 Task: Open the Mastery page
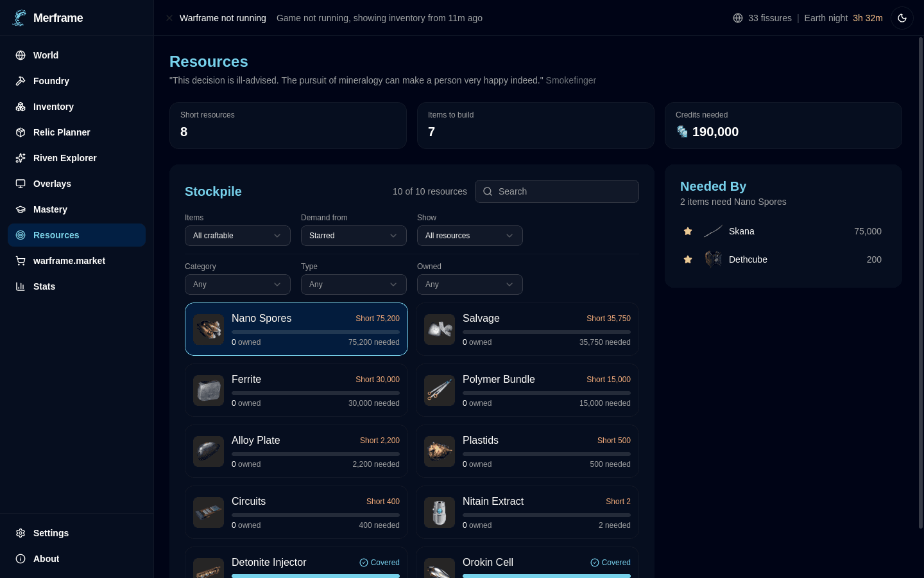(76, 209)
